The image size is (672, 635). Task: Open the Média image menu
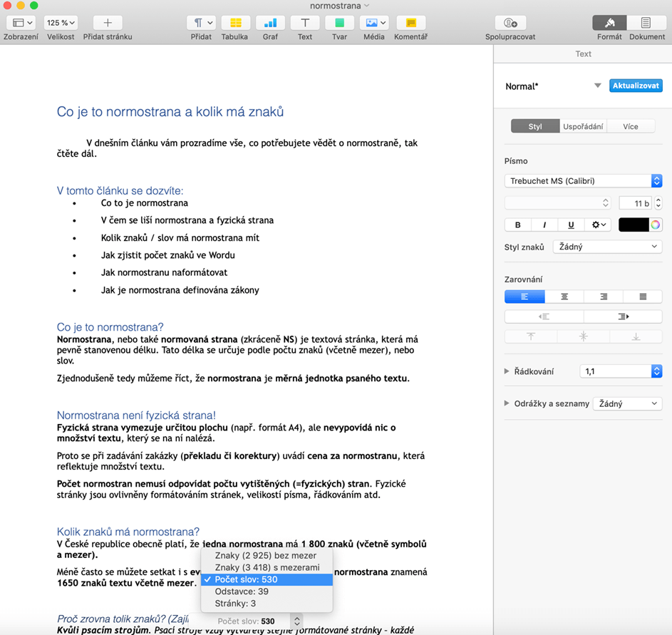tap(374, 23)
